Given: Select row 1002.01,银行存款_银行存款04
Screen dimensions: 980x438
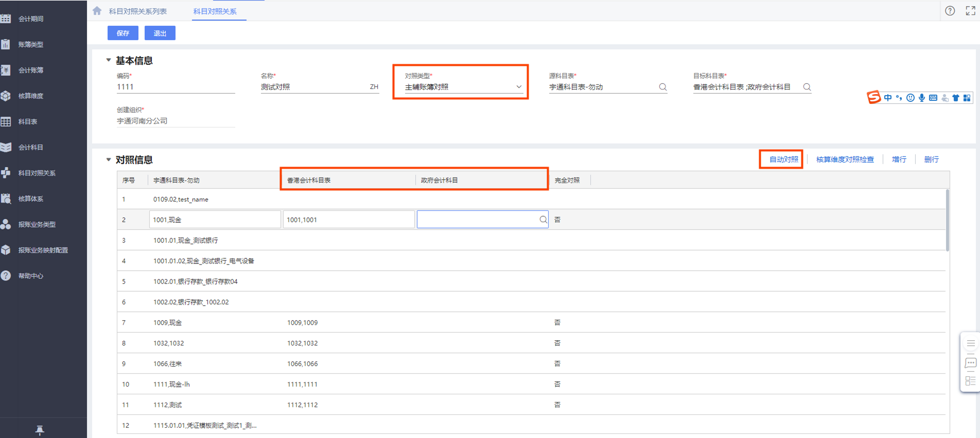Looking at the screenshot, I should (x=531, y=282).
